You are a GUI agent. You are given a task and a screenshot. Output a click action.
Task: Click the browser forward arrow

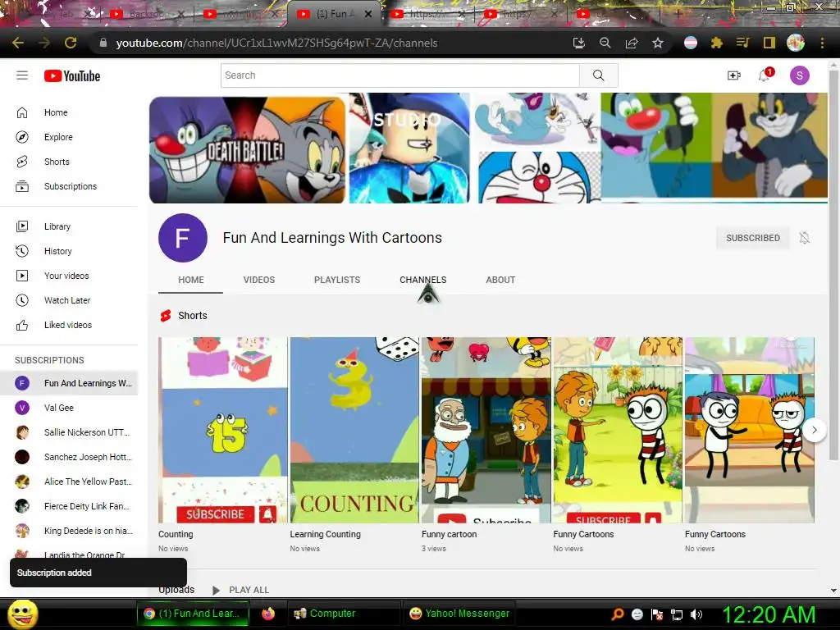click(44, 43)
